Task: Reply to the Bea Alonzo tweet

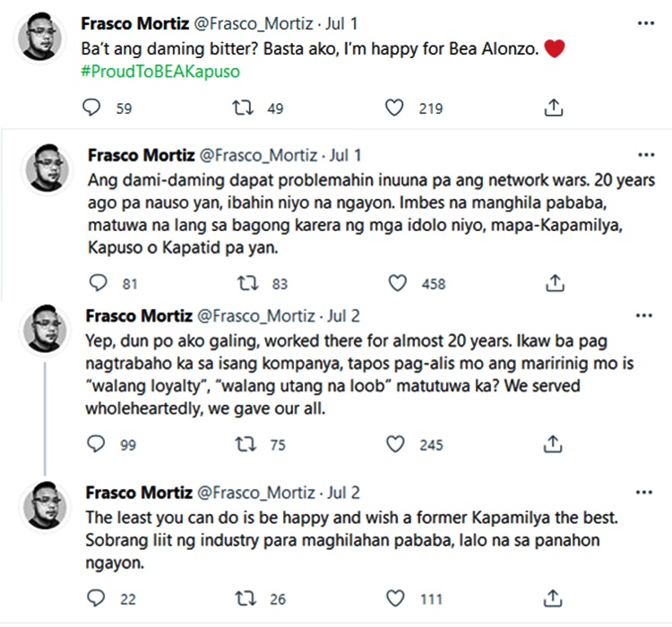Action: pyautogui.click(x=93, y=108)
